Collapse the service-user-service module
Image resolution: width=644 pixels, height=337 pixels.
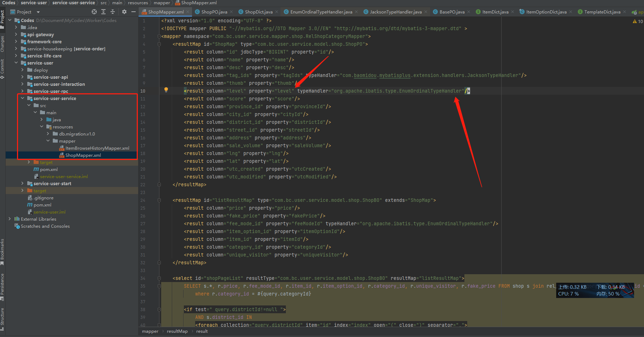[x=22, y=98]
